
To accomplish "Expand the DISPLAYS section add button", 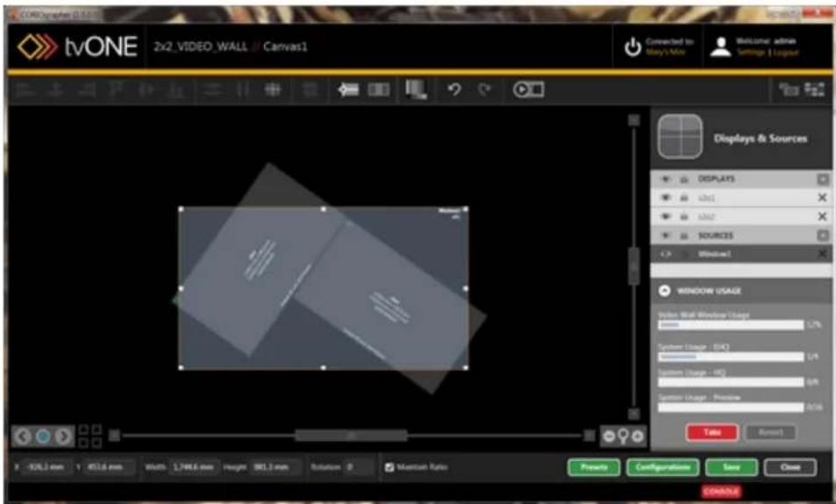I will [823, 179].
